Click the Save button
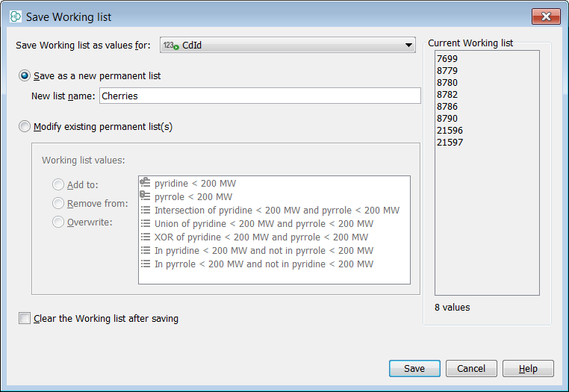The height and width of the screenshot is (392, 569). [414, 368]
